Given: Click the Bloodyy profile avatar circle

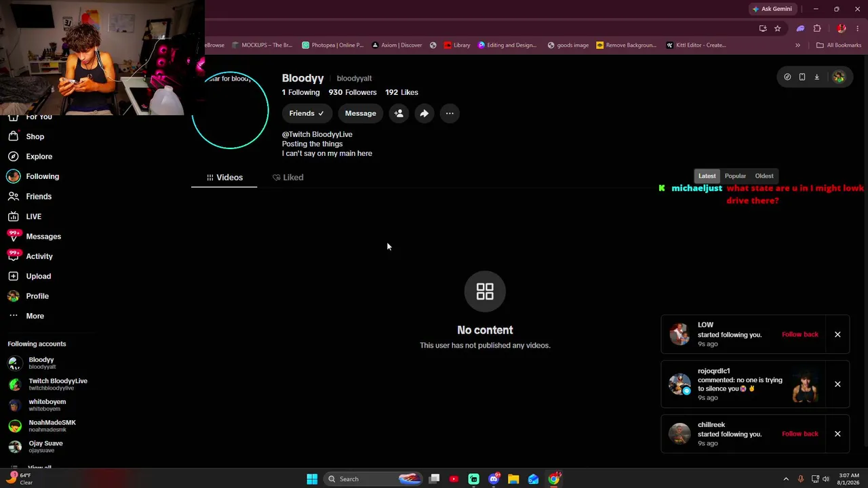Looking at the screenshot, I should (x=230, y=110).
